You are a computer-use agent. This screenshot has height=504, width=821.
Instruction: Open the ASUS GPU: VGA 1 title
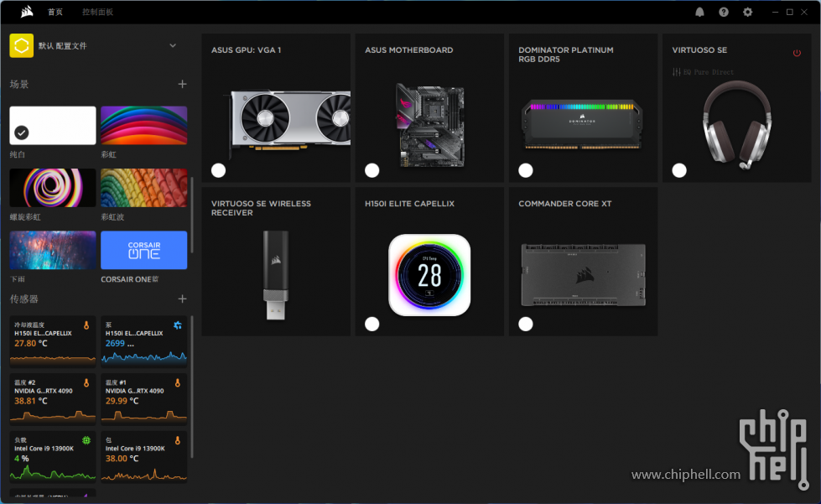[x=246, y=50]
